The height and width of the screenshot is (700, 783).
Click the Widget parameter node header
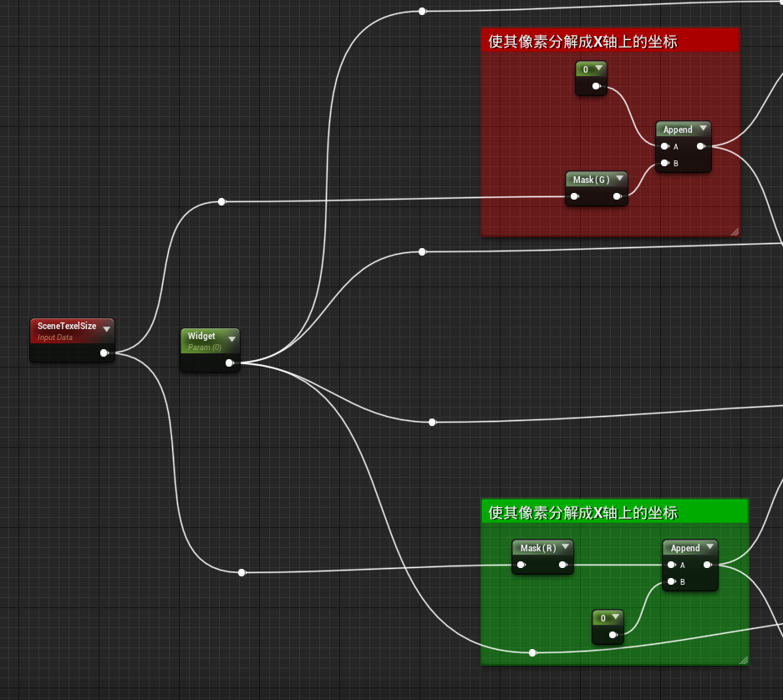pyautogui.click(x=203, y=337)
